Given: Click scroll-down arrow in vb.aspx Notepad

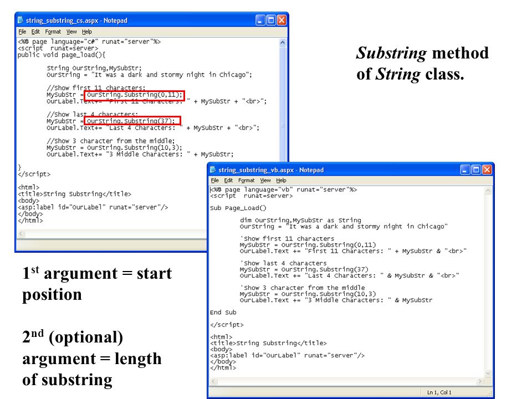Looking at the screenshot, I should click(x=488, y=374).
